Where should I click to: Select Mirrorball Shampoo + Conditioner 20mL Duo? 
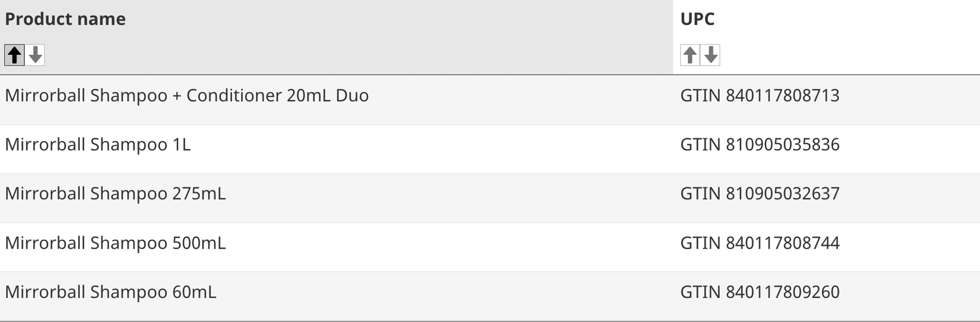[186, 95]
